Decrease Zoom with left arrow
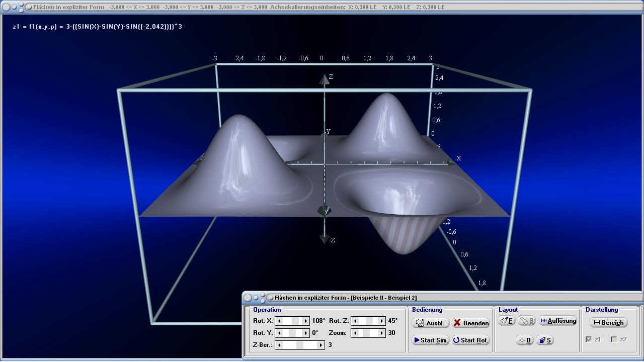This screenshot has width=644, height=362. coord(355,333)
